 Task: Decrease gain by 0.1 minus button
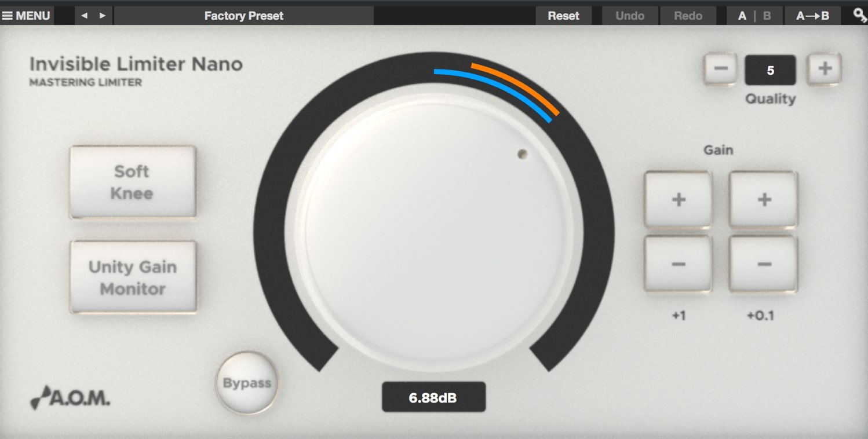764,264
